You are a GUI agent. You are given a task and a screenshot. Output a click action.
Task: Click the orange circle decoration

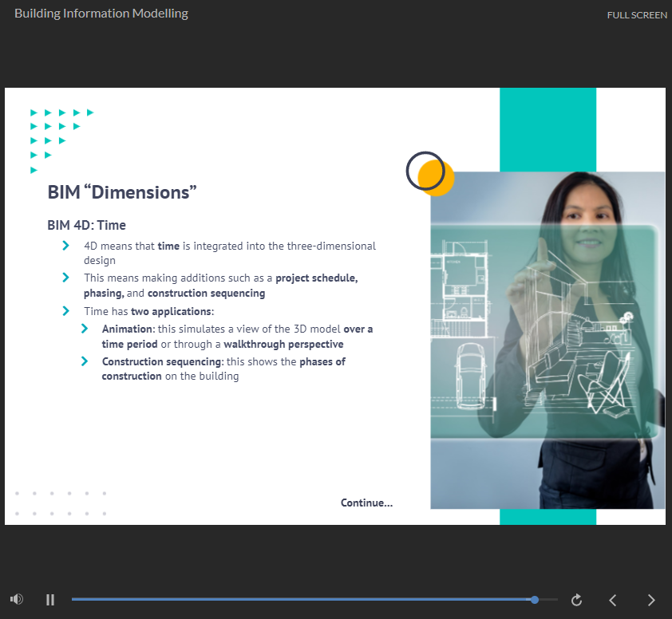click(441, 180)
